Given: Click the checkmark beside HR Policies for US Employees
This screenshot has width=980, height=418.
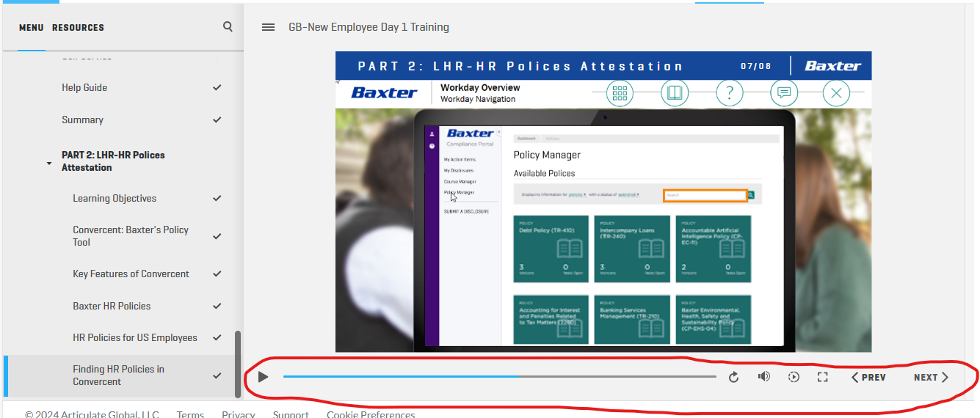Looking at the screenshot, I should pyautogui.click(x=217, y=337).
